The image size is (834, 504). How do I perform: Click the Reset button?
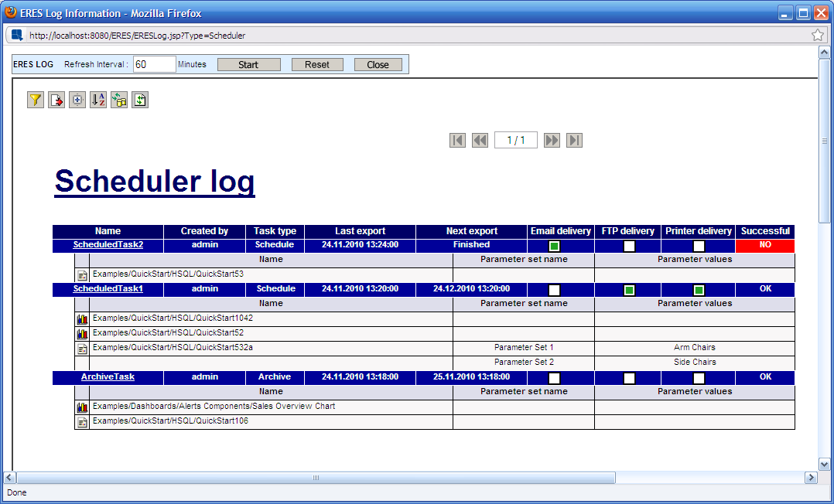[x=317, y=64]
